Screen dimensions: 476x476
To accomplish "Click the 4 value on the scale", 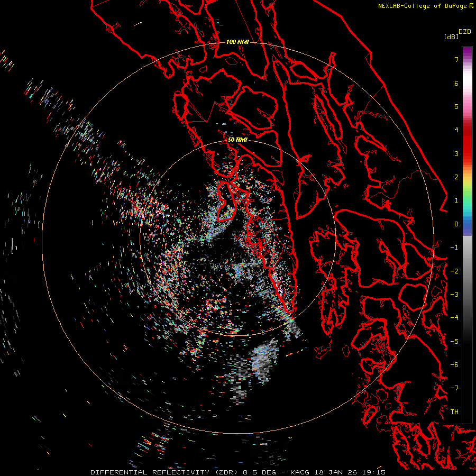I will tap(456, 130).
